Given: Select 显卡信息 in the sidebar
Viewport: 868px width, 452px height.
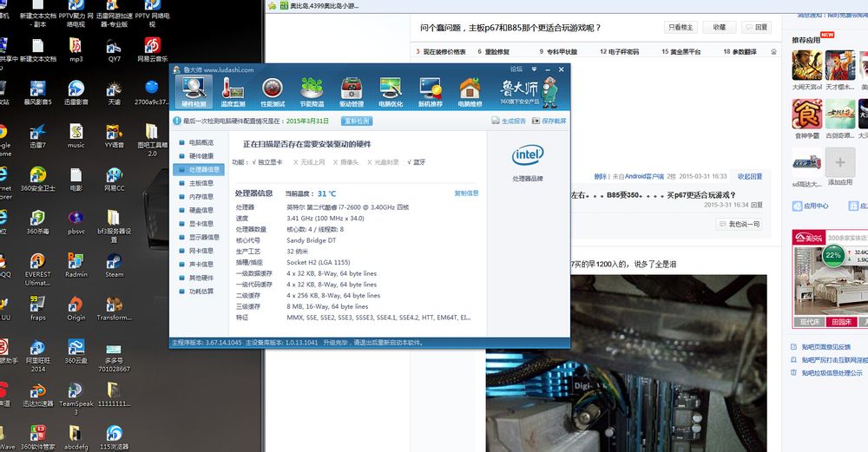Looking at the screenshot, I should pyautogui.click(x=201, y=224).
